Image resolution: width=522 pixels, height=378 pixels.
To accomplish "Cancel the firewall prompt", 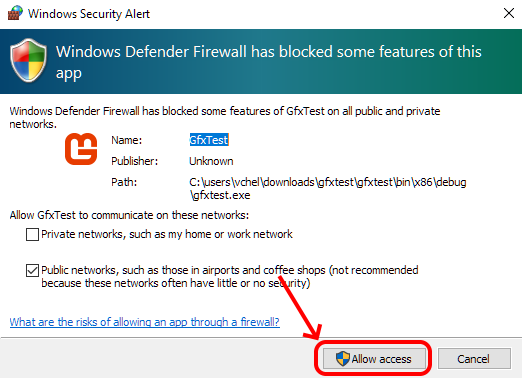I will pos(474,359).
